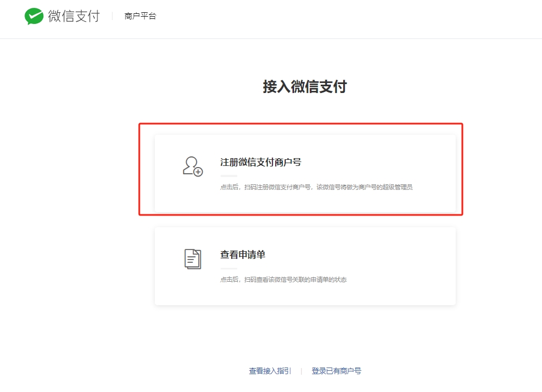Click the vertical divider between the footer links
Screen dimensions: 542x392
coord(301,371)
